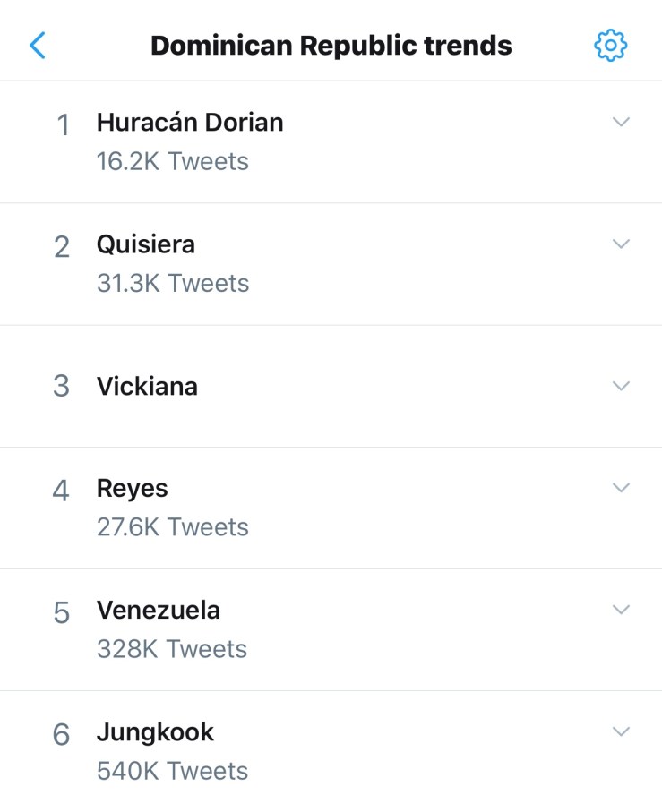662x812 pixels.
Task: Tap the 31.3K Tweets count
Action: 173,284
